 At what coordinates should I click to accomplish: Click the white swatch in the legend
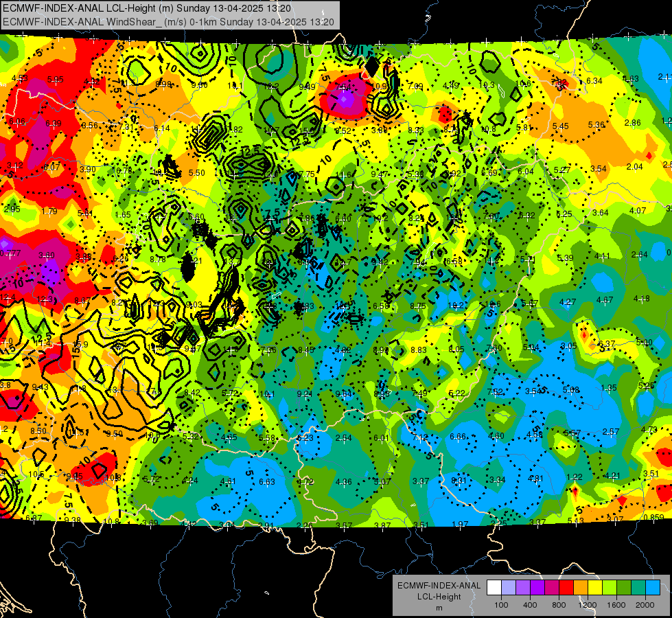click(494, 588)
